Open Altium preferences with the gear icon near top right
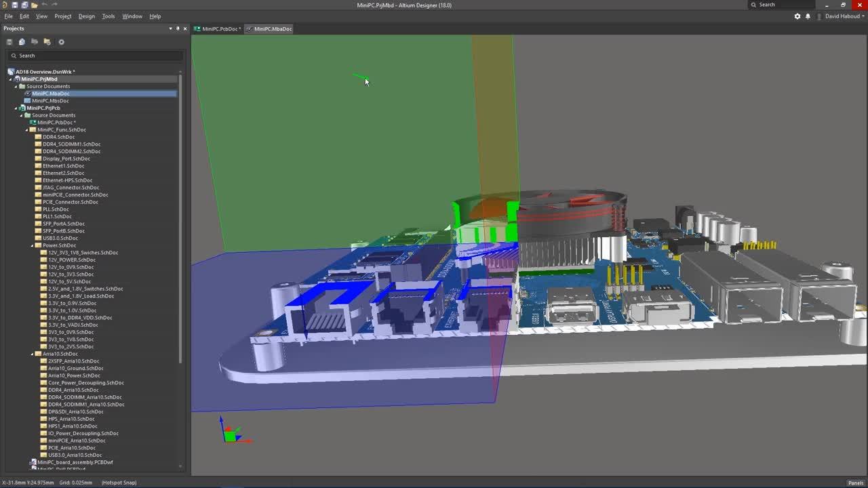 pyautogui.click(x=797, y=16)
